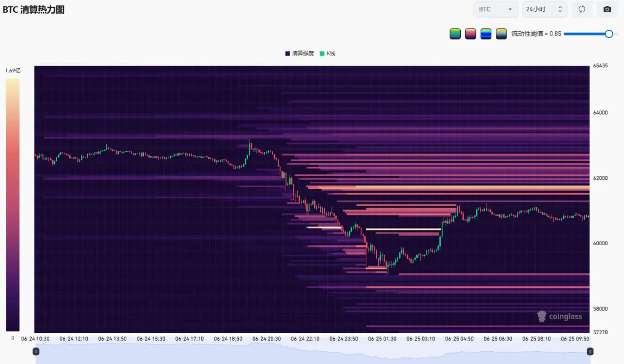Click the 06-25 04:50 time axis label
The width and height of the screenshot is (624, 364).
point(459,339)
